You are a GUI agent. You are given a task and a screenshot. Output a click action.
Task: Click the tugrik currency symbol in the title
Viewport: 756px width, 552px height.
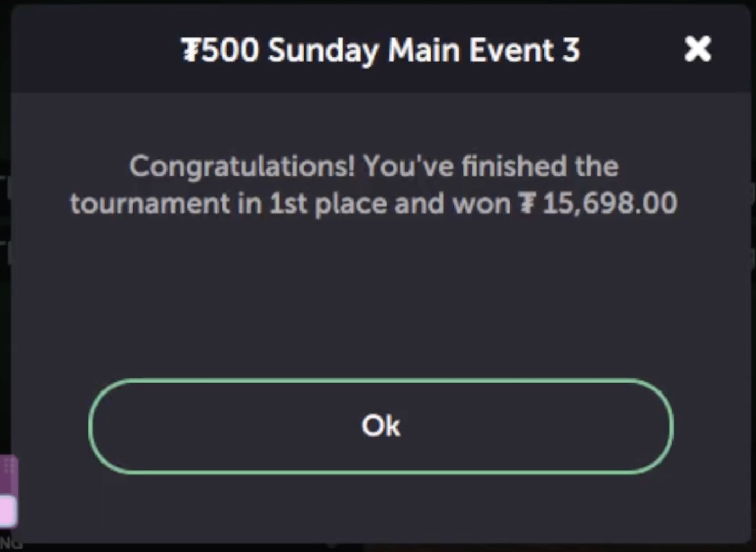pyautogui.click(x=190, y=50)
